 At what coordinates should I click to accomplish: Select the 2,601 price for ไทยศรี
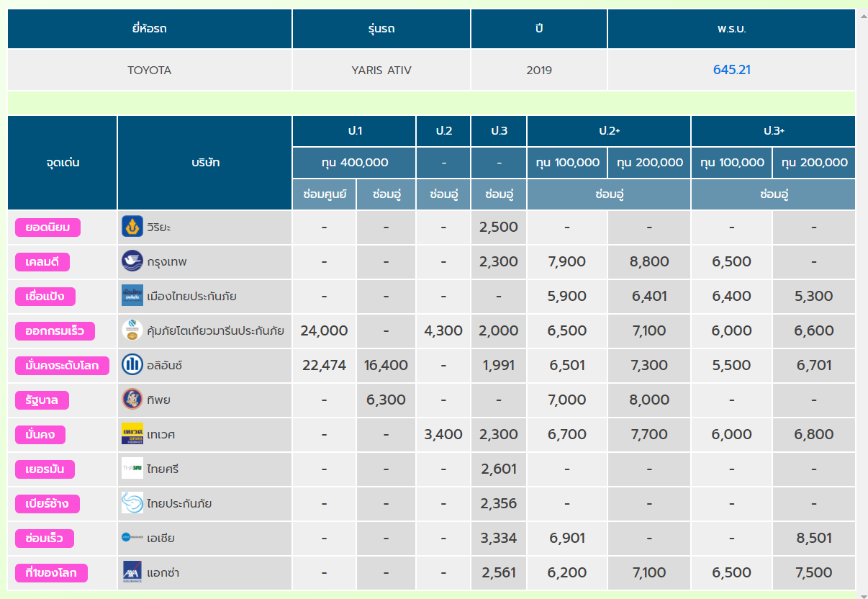pos(499,469)
